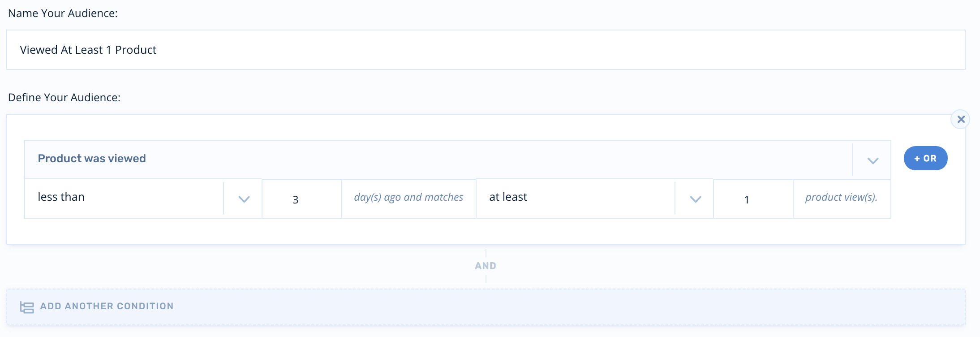
Task: Expand the Product was viewed chevron arrow
Action: coord(873,160)
